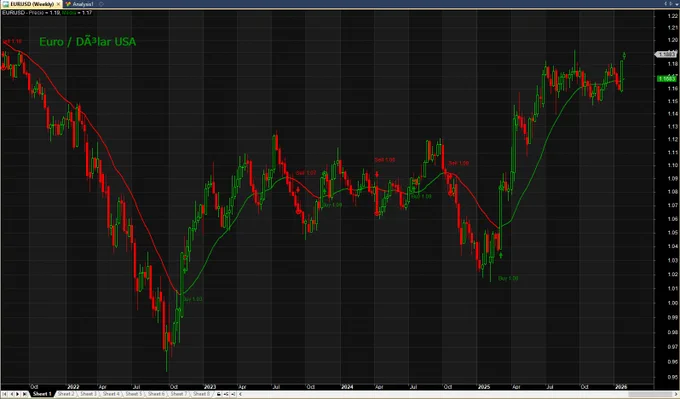Image resolution: width=680 pixels, height=399 pixels.
Task: Jump to the last chart sheet
Action: 25,394
